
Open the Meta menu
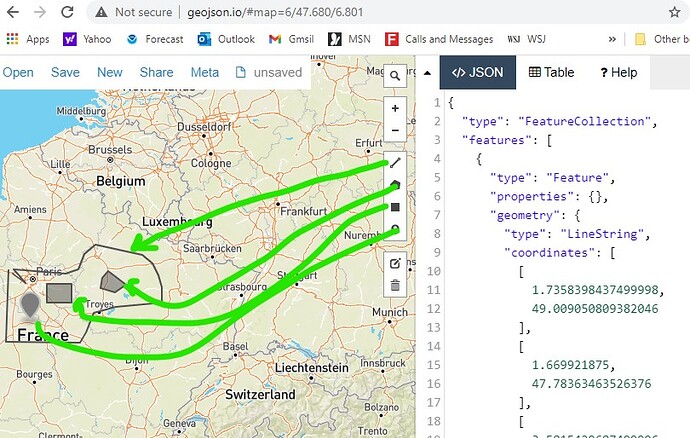pyautogui.click(x=205, y=72)
